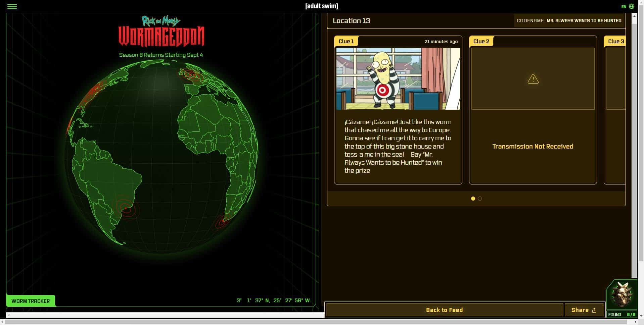644x325 pixels.
Task: Click the warning triangle in Clue 2
Action: [x=533, y=79]
